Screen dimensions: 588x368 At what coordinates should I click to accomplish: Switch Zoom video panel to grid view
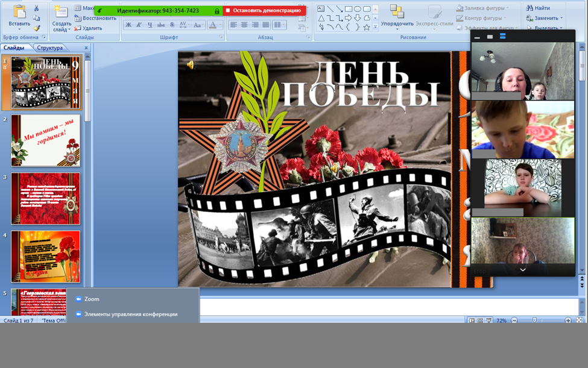[x=502, y=37]
